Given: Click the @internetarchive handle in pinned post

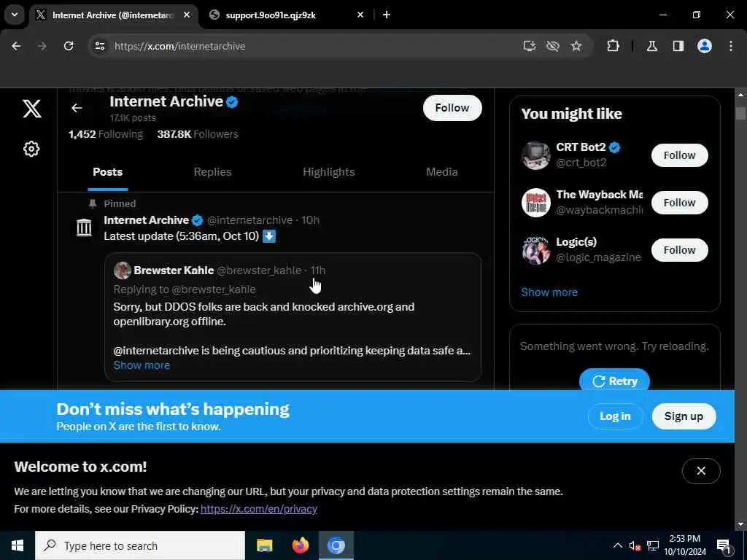Looking at the screenshot, I should 249,220.
